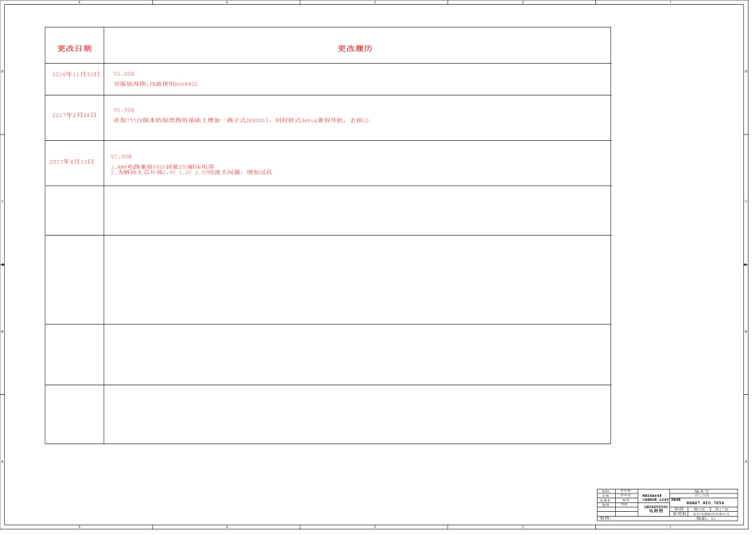
Task: Click zone letter D on left border
Action: [x=2, y=72]
